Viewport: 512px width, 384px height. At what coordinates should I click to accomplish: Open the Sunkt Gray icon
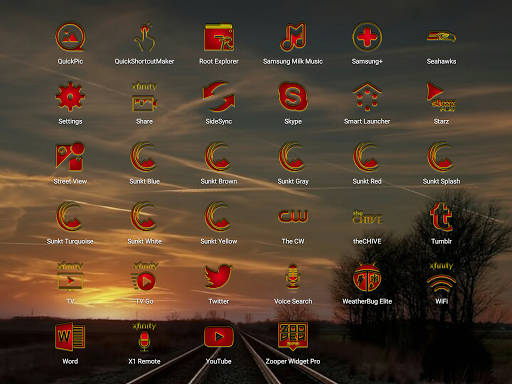click(292, 157)
